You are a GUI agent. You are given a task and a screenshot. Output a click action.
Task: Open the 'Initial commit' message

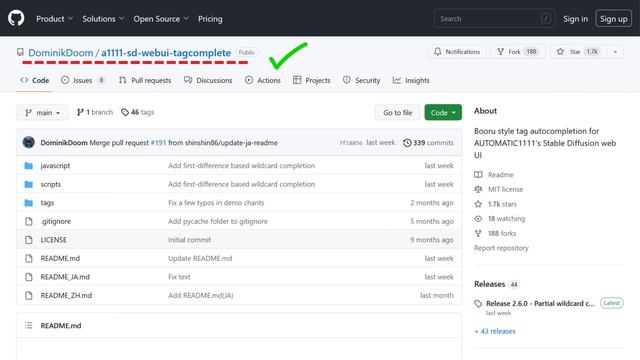(189, 240)
